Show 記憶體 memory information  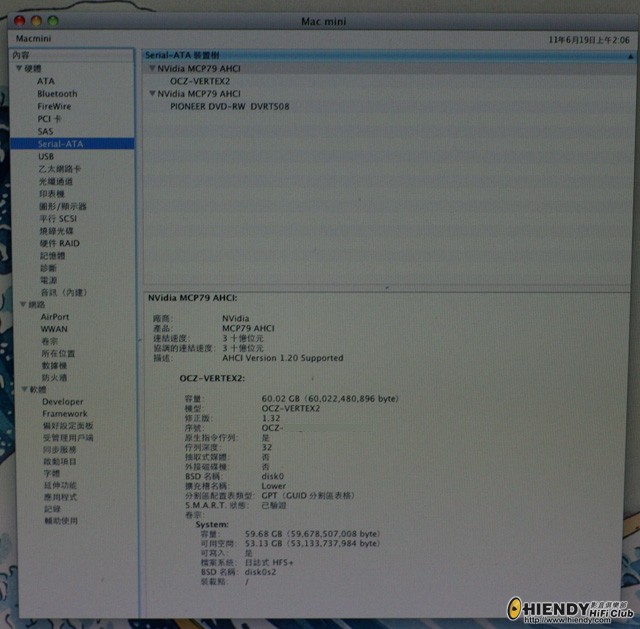tap(53, 256)
